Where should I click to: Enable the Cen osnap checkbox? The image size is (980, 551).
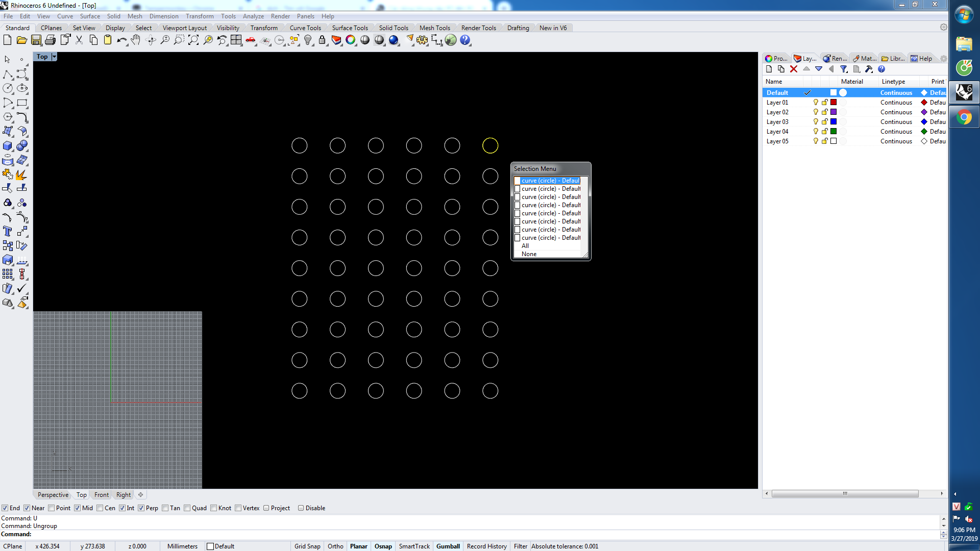(100, 508)
